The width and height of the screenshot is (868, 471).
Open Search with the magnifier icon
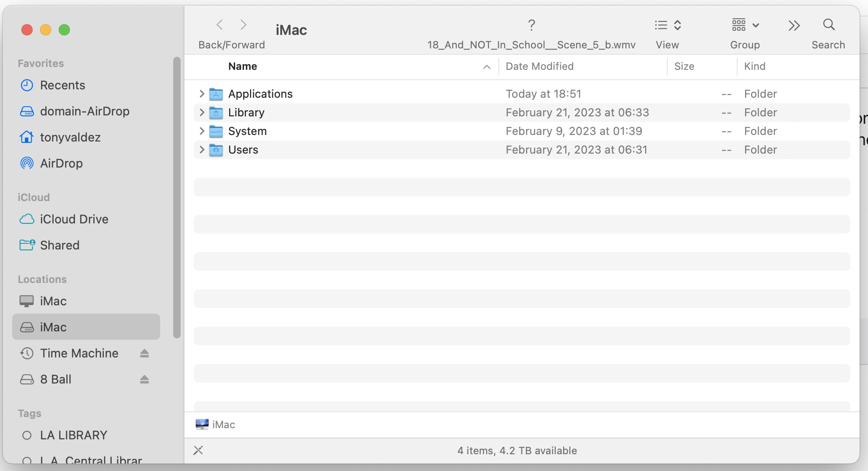pyautogui.click(x=829, y=25)
